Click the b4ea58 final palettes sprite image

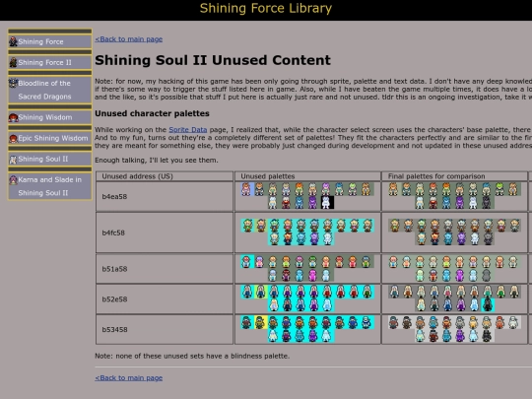[x=454, y=196]
